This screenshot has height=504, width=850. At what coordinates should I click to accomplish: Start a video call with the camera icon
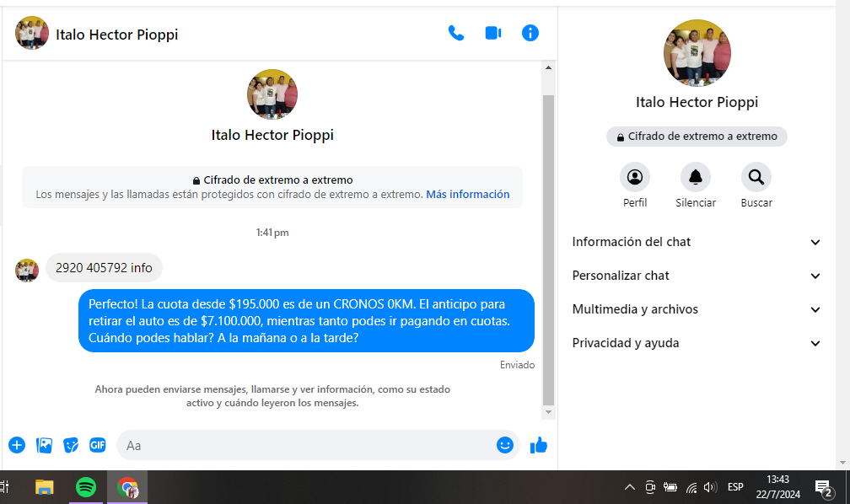pos(493,33)
